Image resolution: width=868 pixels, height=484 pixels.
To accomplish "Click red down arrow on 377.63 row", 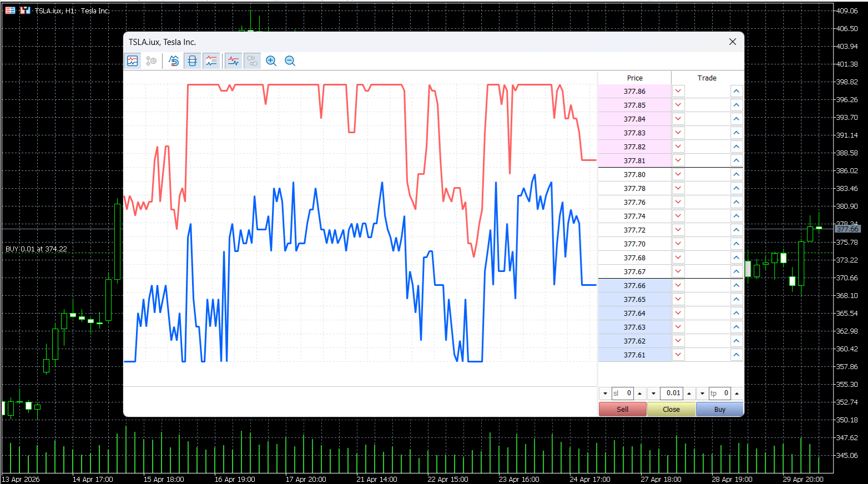I will pos(678,327).
